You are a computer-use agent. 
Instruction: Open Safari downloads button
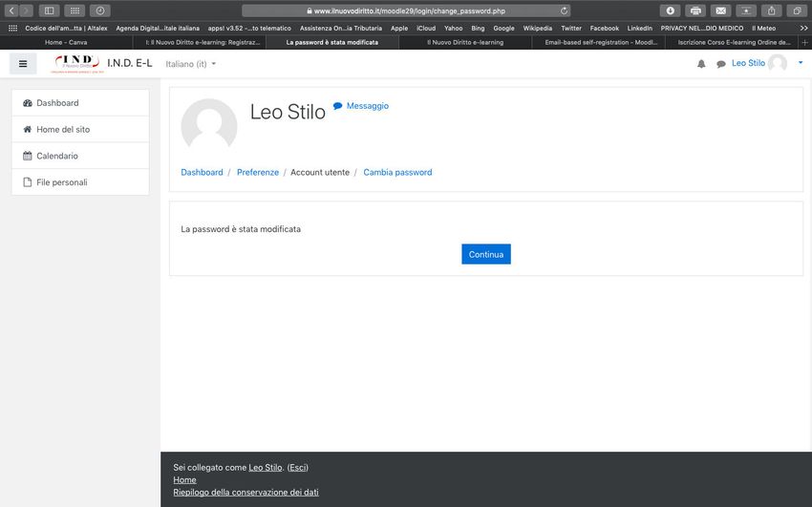[x=670, y=11]
